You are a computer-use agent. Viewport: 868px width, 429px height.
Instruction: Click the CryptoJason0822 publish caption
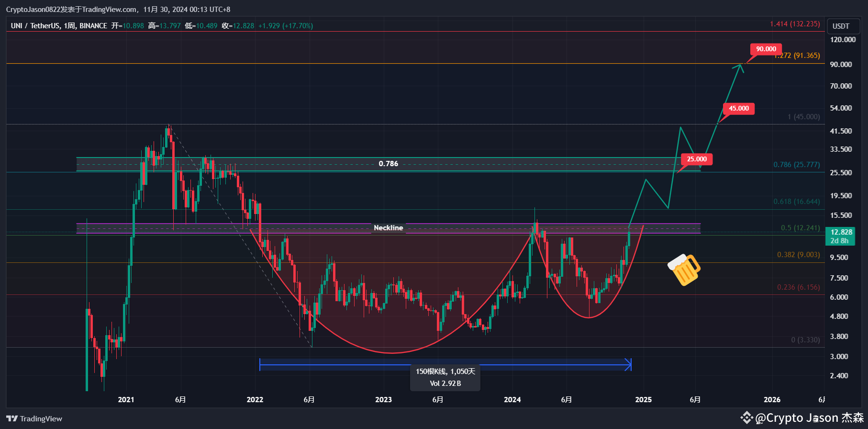(118, 9)
